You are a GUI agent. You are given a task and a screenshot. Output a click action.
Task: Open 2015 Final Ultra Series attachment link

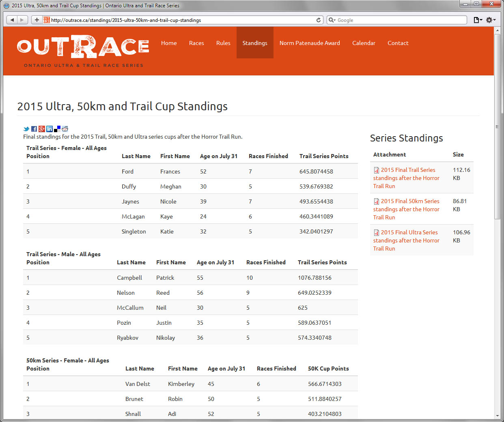click(409, 232)
